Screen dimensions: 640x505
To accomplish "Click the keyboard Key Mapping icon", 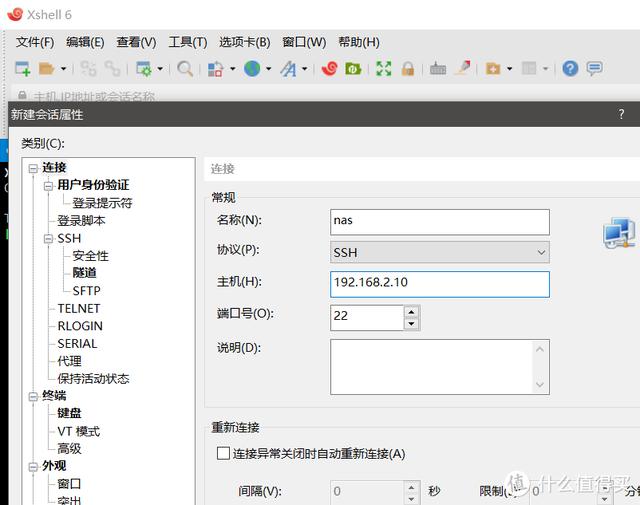I will pyautogui.click(x=438, y=69).
